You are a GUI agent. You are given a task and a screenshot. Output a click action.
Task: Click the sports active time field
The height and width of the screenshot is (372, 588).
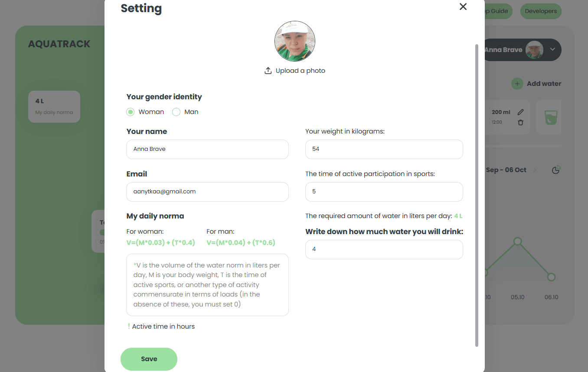click(x=384, y=192)
